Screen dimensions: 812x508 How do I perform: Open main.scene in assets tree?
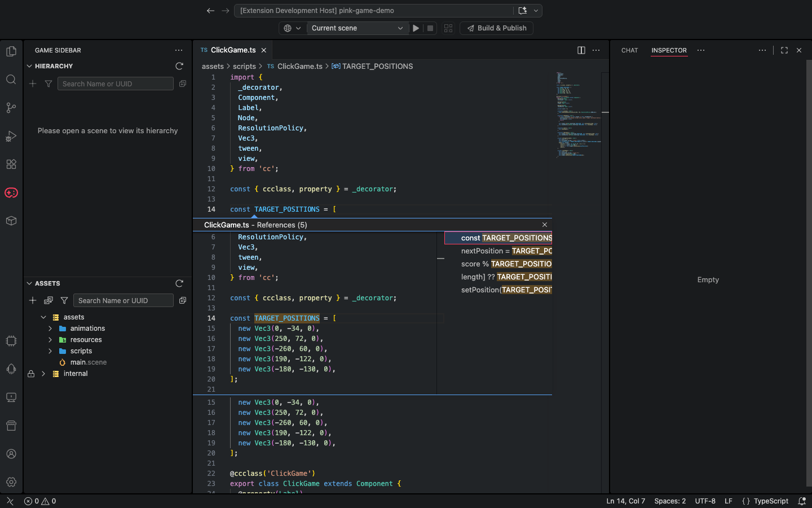coord(89,362)
